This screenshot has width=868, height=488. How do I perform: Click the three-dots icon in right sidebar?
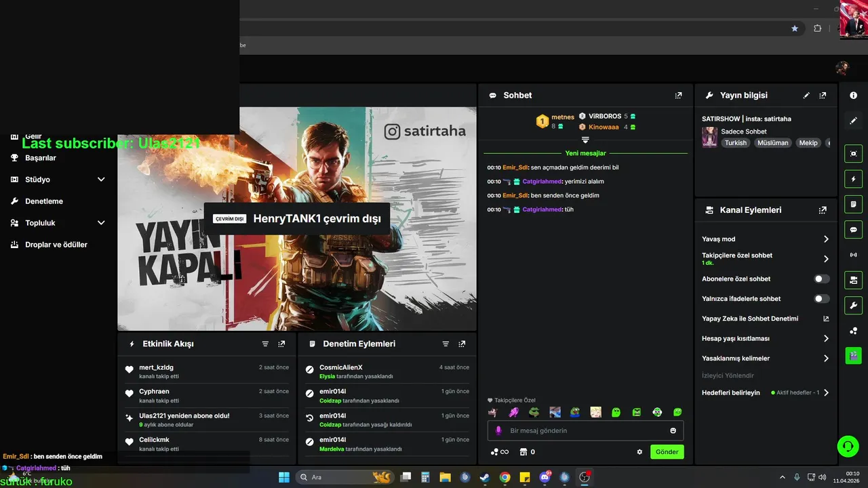pyautogui.click(x=853, y=331)
